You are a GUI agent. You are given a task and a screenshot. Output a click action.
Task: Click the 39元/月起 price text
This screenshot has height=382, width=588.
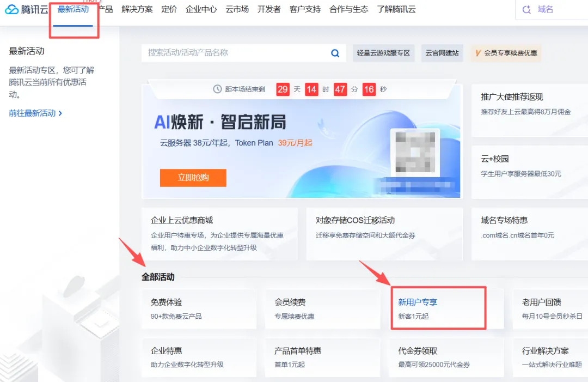click(x=295, y=143)
